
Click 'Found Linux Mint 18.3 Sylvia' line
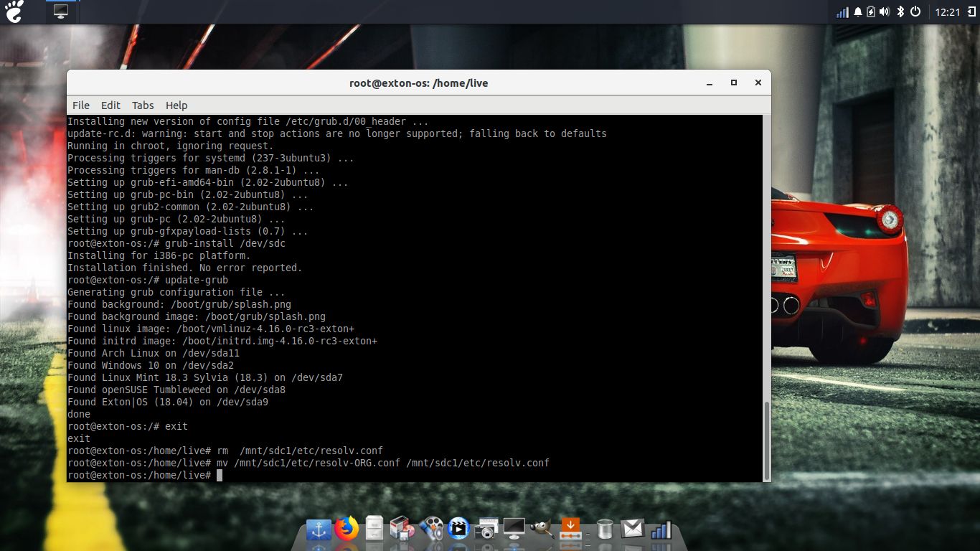point(205,377)
